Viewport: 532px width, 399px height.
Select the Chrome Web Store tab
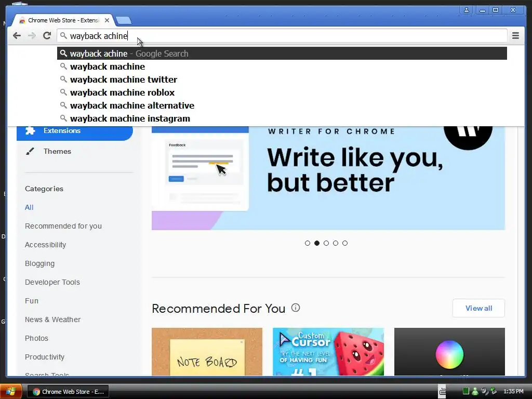(x=63, y=20)
